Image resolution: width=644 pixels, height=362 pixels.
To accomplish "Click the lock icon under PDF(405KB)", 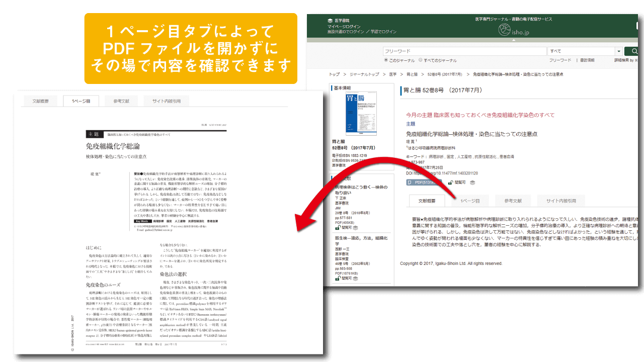I will click(x=338, y=227).
